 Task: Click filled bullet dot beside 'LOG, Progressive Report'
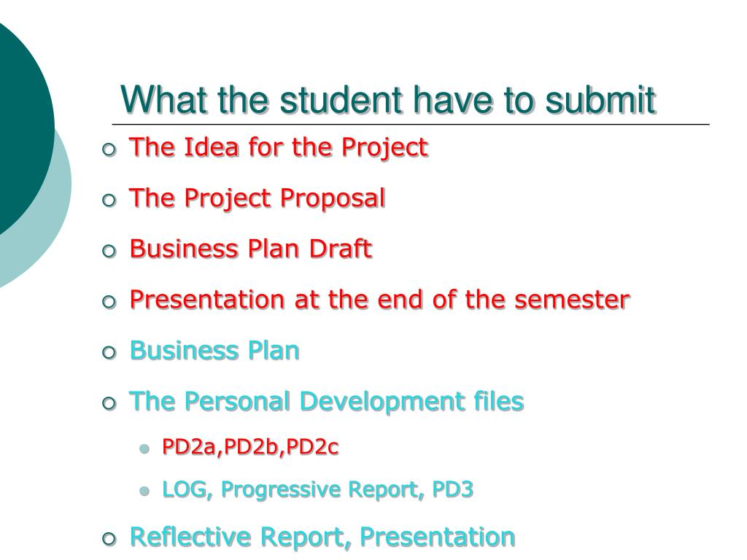(x=145, y=491)
